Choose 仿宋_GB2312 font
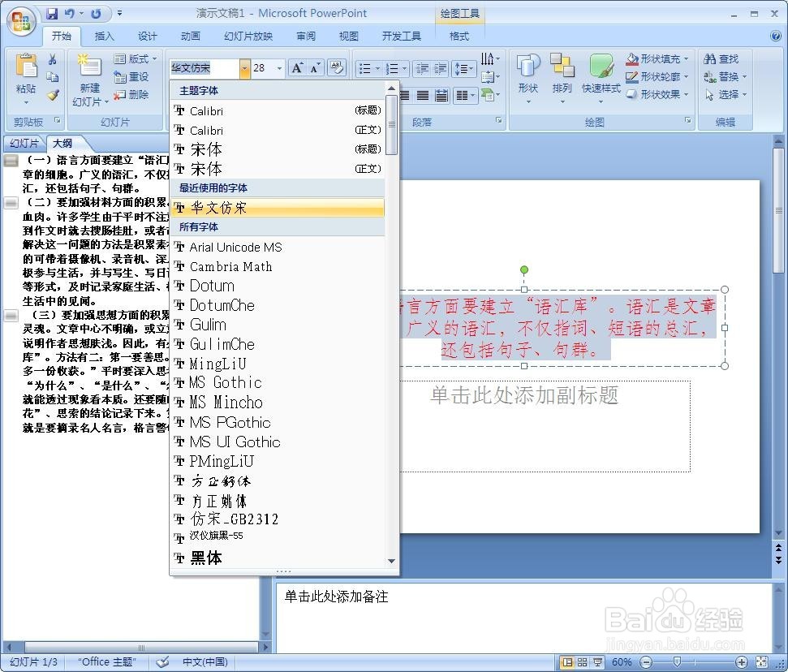 point(278,519)
